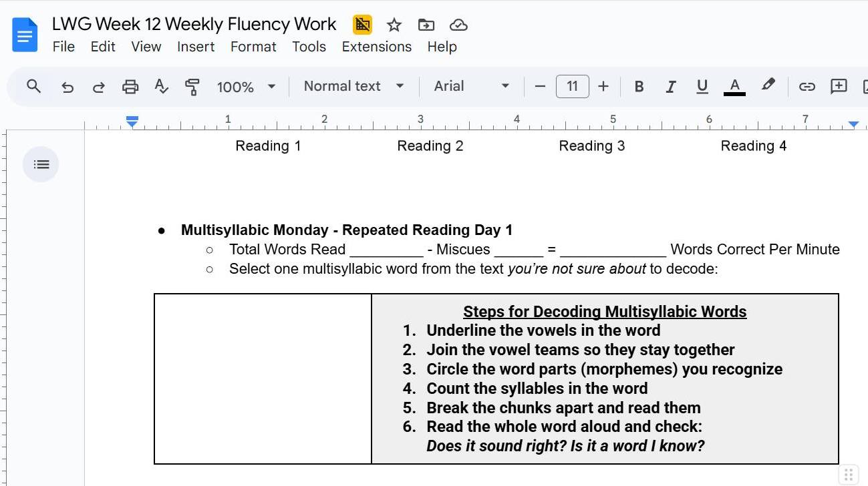This screenshot has width=868, height=486.
Task: Click the yellow offline-disabled badge icon
Action: point(363,25)
